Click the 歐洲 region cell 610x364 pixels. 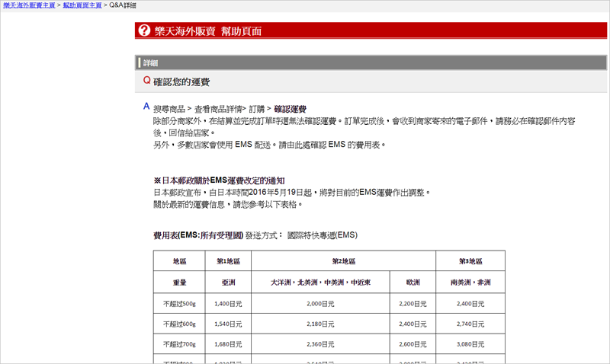pyautogui.click(x=412, y=283)
